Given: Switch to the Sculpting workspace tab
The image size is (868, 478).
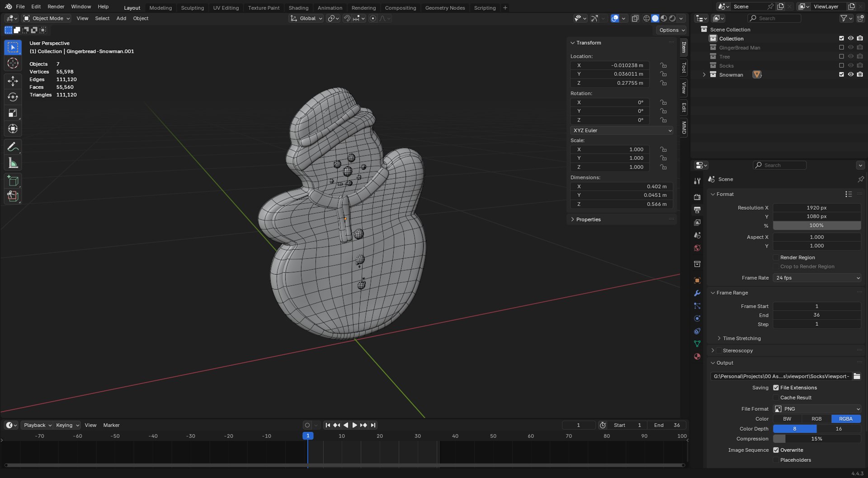Looking at the screenshot, I should point(192,8).
